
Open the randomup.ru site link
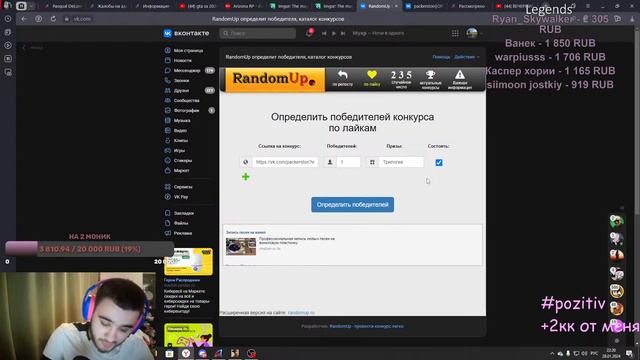pyautogui.click(x=301, y=313)
